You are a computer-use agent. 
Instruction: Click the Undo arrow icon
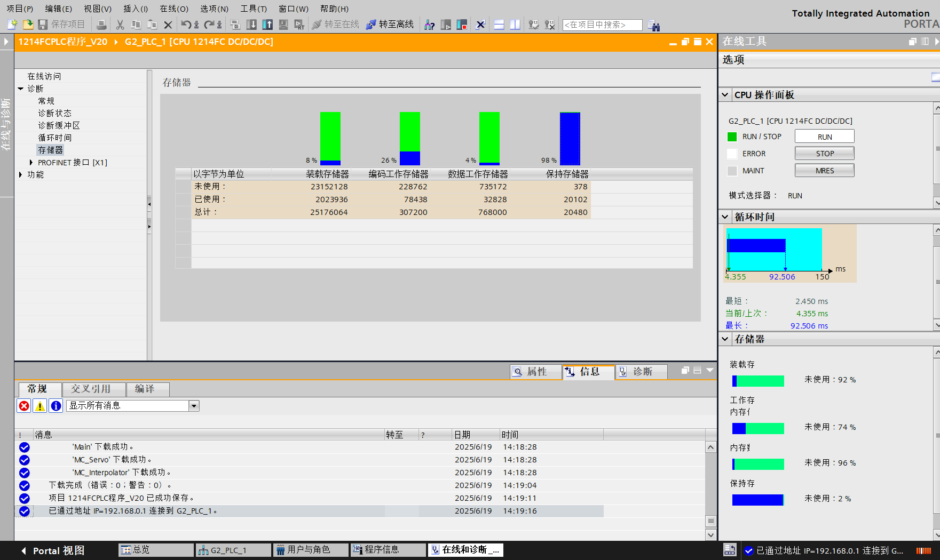click(186, 25)
